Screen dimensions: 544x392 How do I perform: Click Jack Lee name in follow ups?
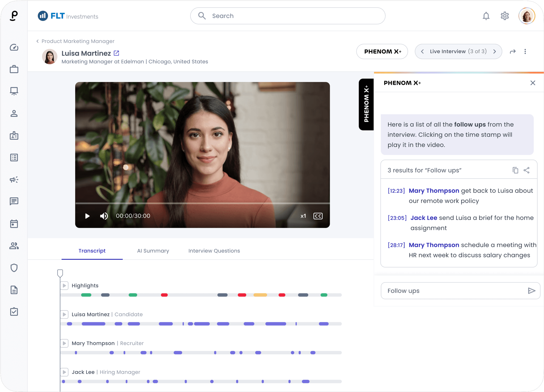(x=424, y=218)
